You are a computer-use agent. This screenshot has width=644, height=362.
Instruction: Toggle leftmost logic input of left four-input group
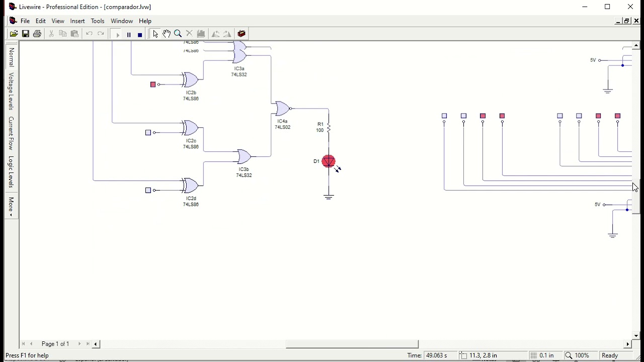coord(444,116)
